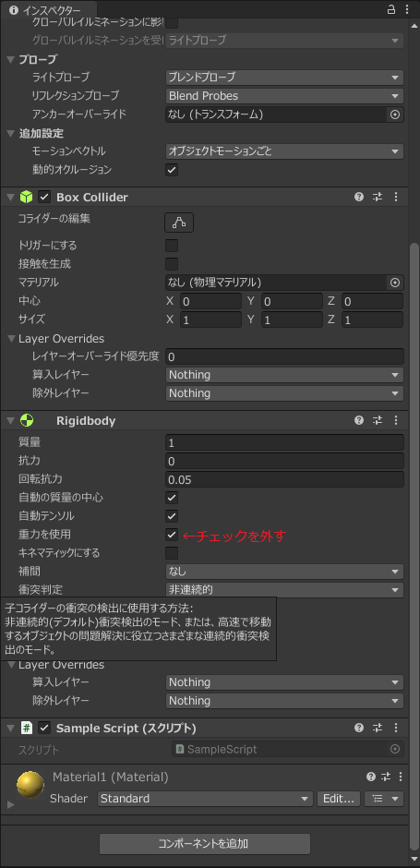
Task: Open Rigidbody help reference icon
Action: (359, 421)
